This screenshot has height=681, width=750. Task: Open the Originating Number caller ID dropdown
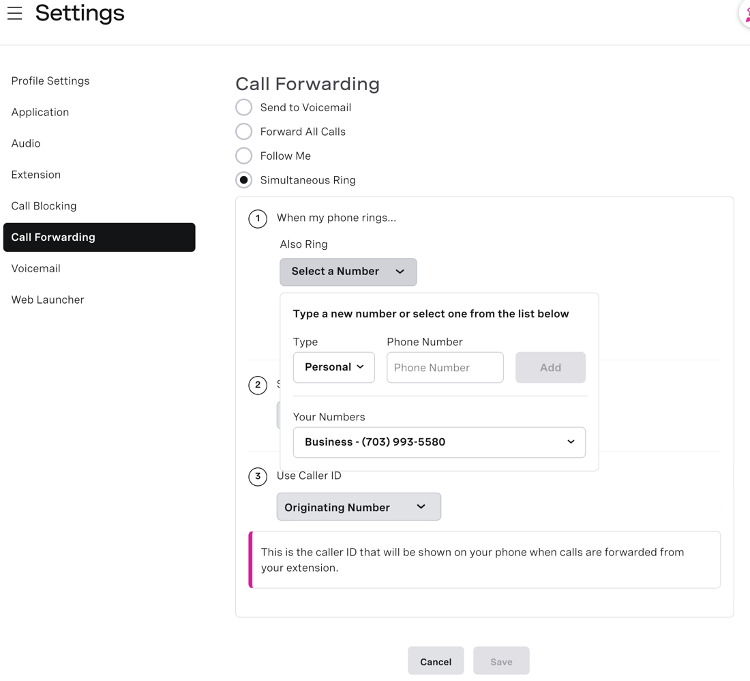click(x=358, y=507)
